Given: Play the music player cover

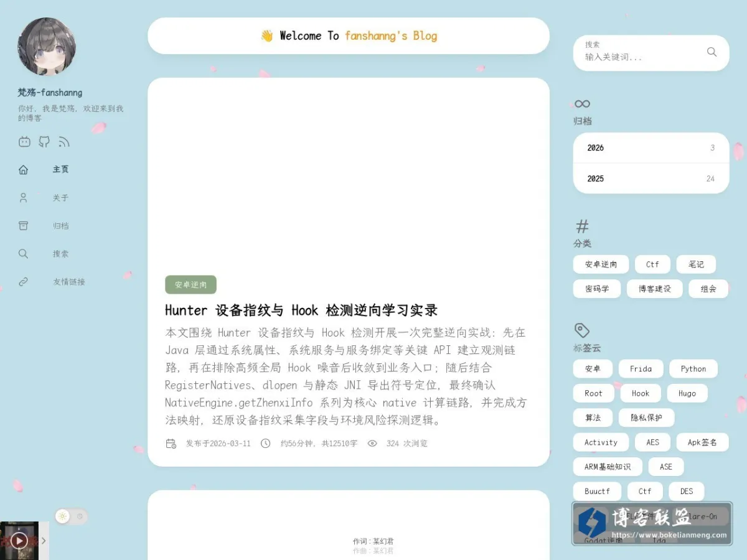Looking at the screenshot, I should tap(19, 541).
